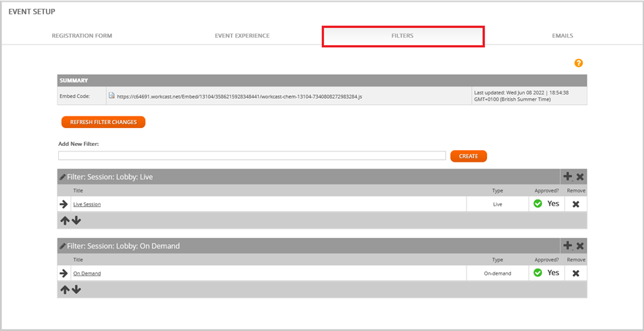Move down in Lobby: On Demand filter
The image size is (644, 331).
pos(77,289)
